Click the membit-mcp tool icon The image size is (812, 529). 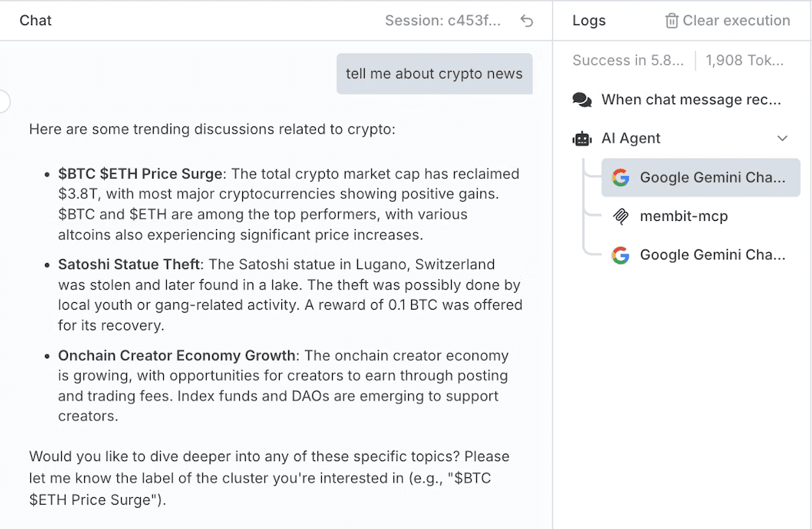coord(621,216)
